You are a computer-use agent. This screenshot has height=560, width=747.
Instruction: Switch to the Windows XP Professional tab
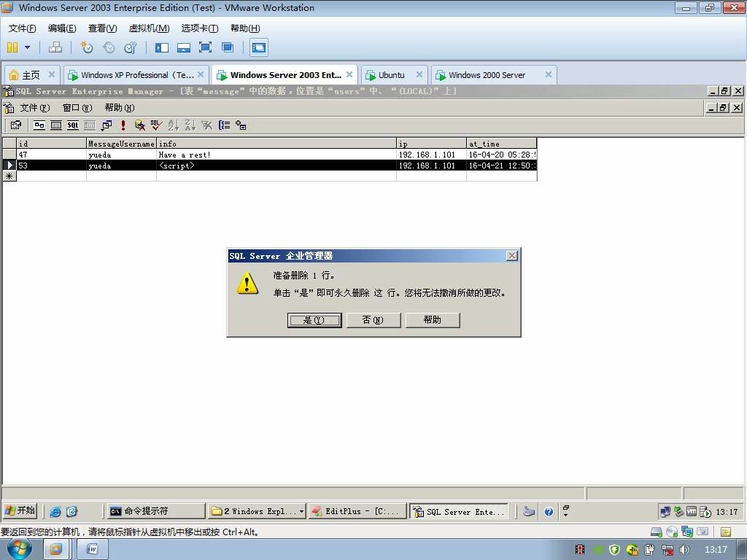click(x=137, y=75)
